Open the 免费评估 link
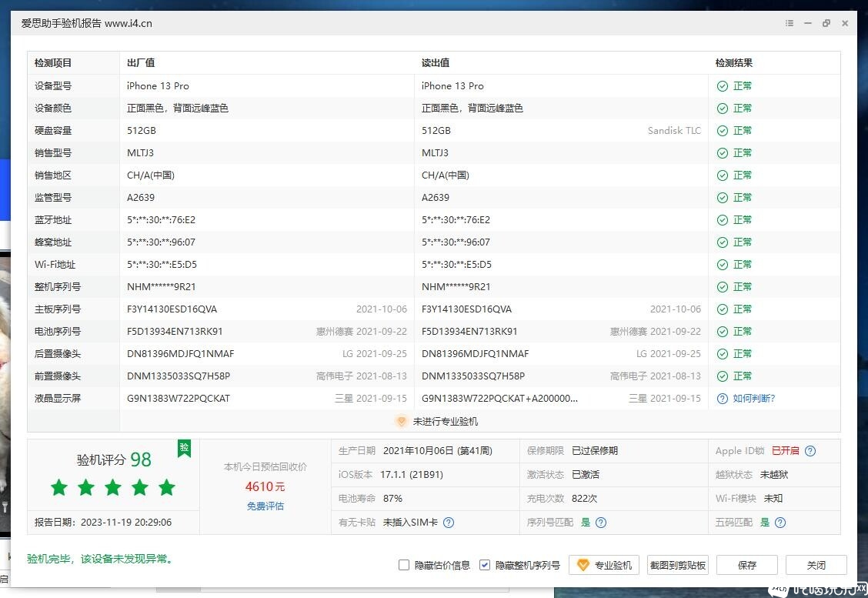The width and height of the screenshot is (868, 598). 265,506
